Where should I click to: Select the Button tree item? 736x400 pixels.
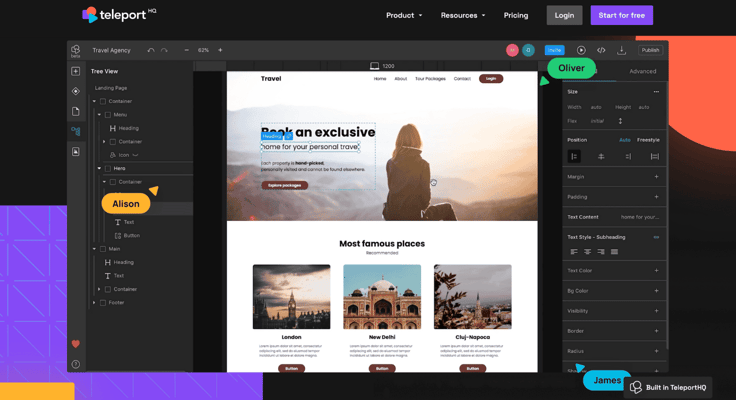(128, 236)
